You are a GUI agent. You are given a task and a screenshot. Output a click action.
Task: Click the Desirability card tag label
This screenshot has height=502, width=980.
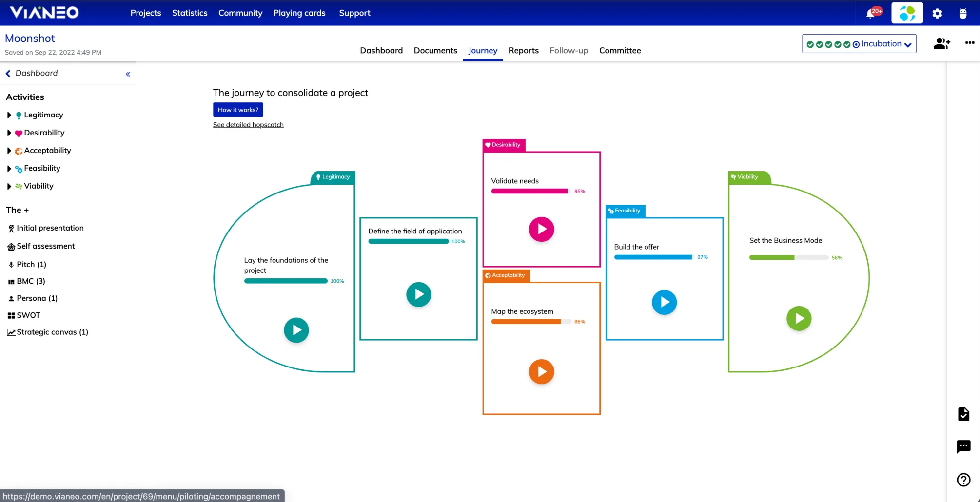pos(504,145)
